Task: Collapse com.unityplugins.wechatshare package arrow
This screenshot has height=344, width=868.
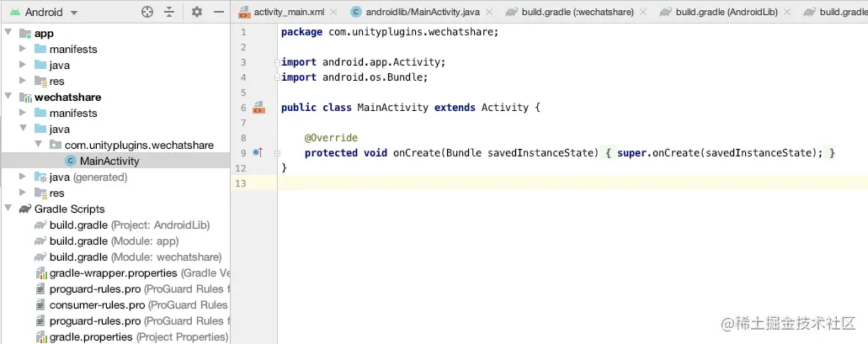Action: pyautogui.click(x=38, y=145)
